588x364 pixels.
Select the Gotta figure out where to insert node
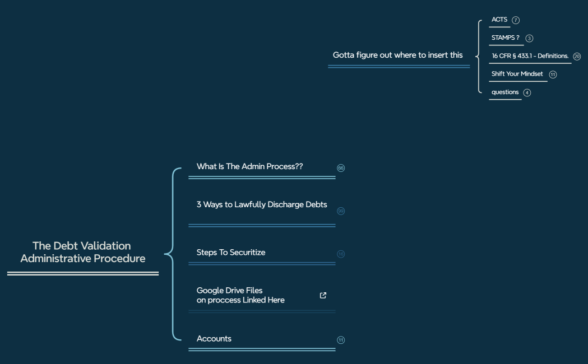point(398,55)
